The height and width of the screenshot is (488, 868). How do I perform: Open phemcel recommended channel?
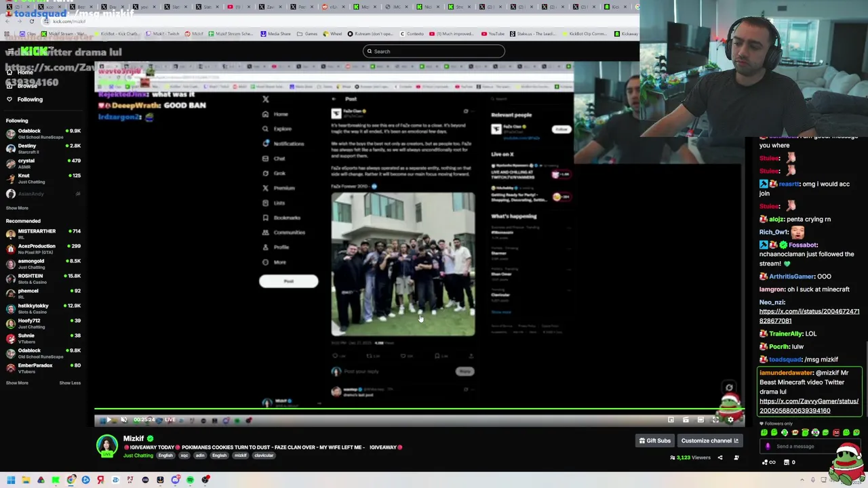pyautogui.click(x=43, y=293)
